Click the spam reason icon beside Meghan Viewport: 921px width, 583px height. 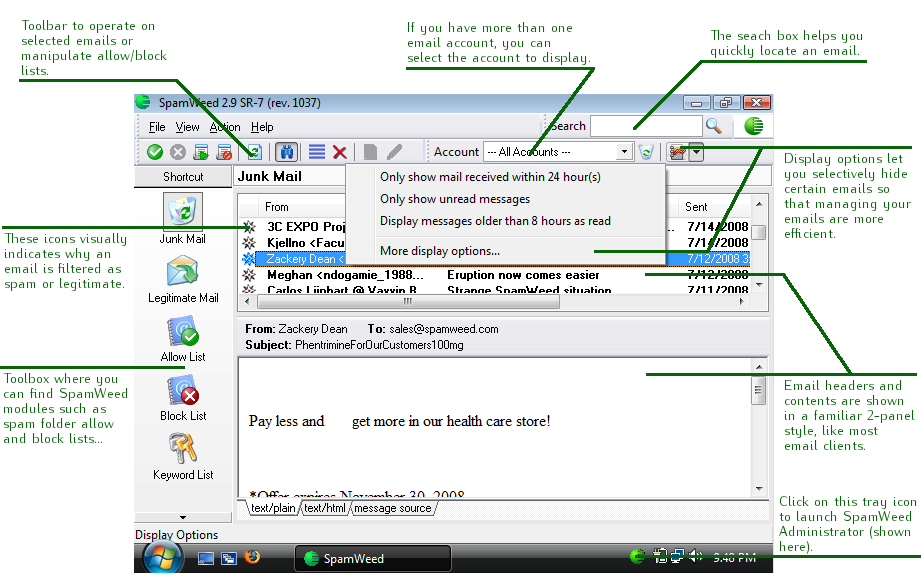point(249,275)
